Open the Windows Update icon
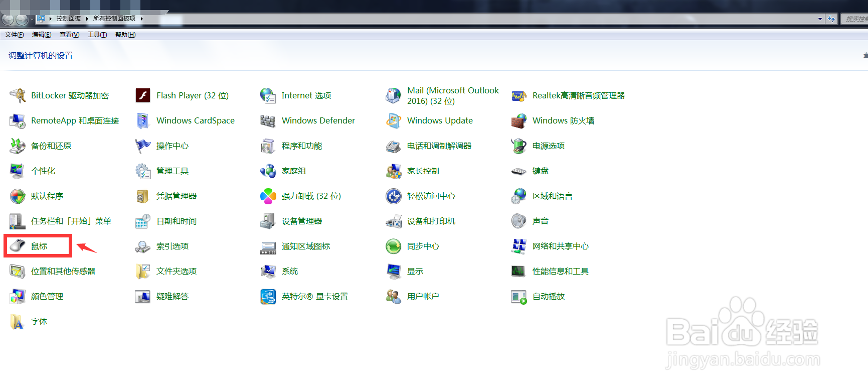This screenshot has width=868, height=389. tap(394, 120)
